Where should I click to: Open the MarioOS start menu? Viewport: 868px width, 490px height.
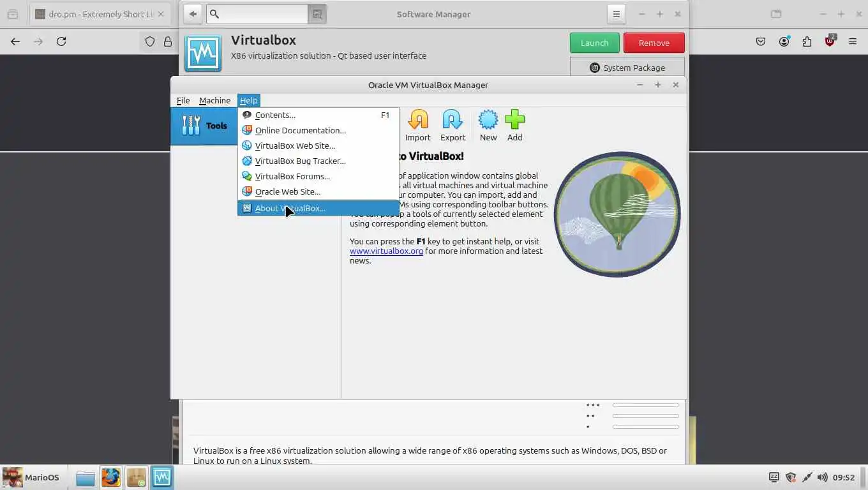click(x=31, y=477)
